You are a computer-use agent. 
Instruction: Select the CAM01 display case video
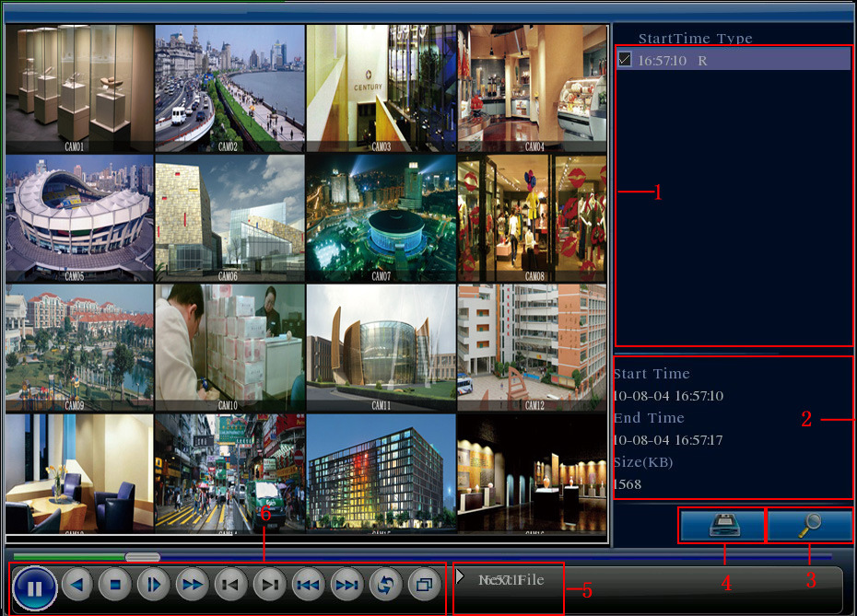point(79,87)
